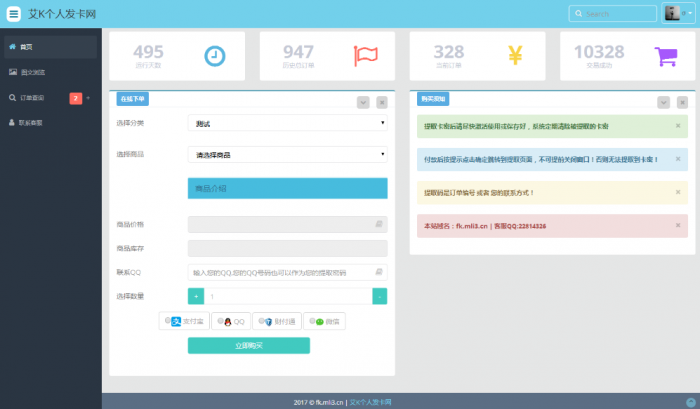Click the red flag icon
700x409 pixels.
tap(366, 56)
